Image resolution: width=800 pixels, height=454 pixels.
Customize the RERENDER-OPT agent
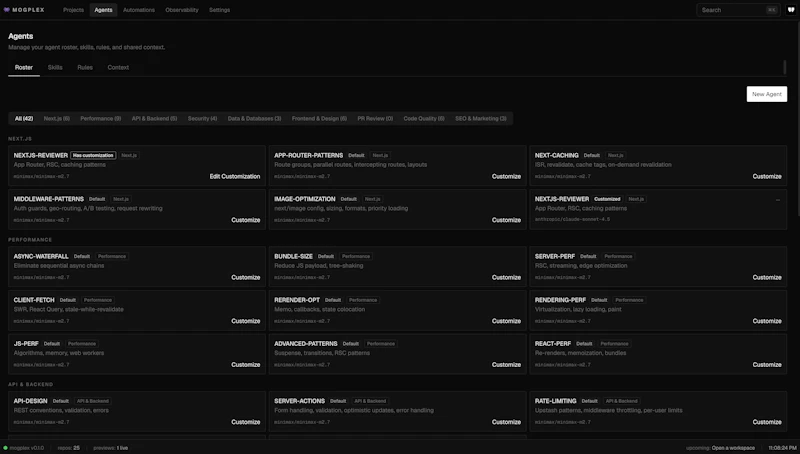tap(506, 321)
